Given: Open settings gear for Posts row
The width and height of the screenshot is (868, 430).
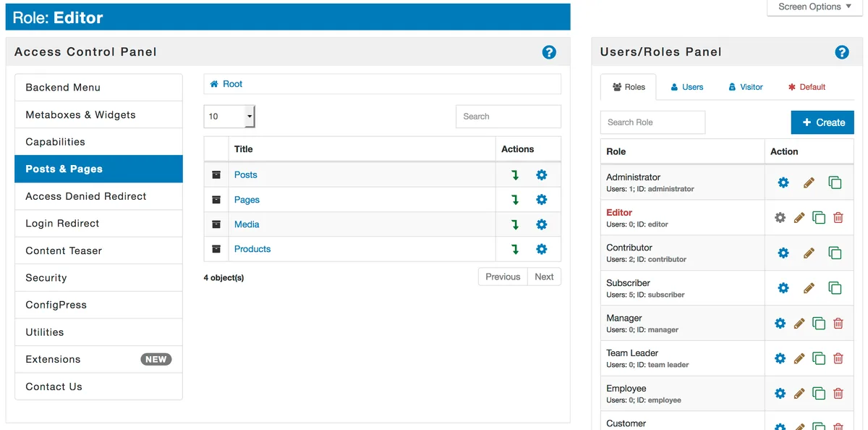Looking at the screenshot, I should (x=542, y=175).
